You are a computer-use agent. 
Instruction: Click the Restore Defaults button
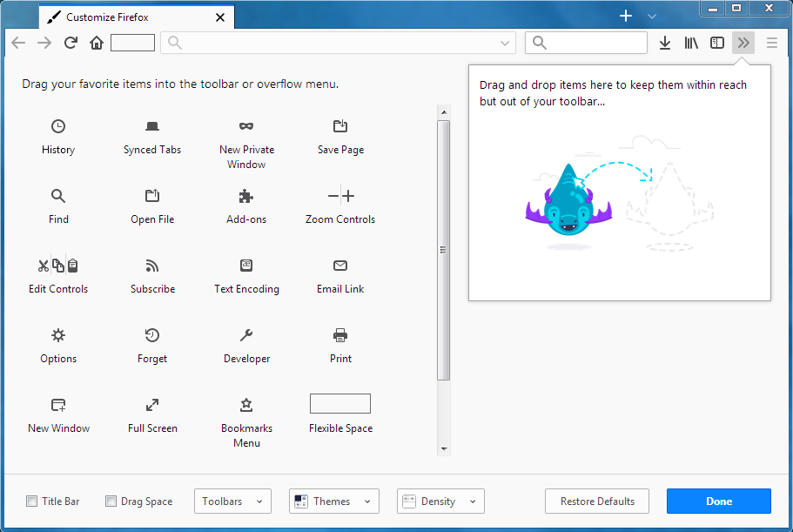[x=597, y=502]
